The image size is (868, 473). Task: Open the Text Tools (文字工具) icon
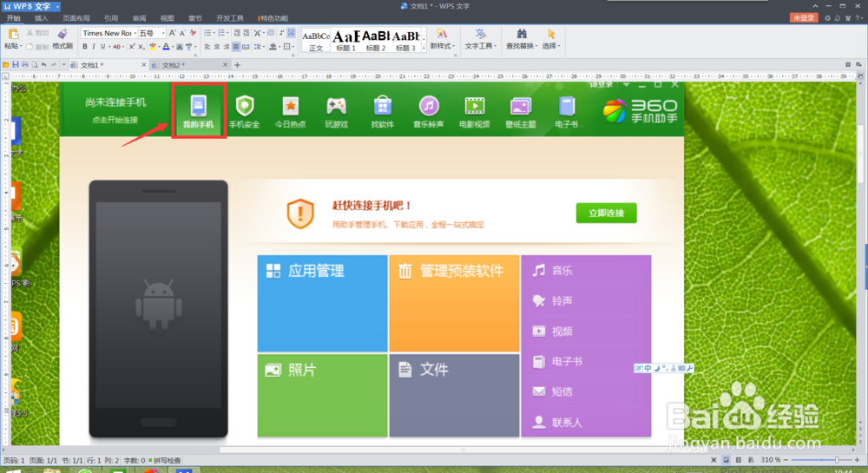click(x=480, y=35)
